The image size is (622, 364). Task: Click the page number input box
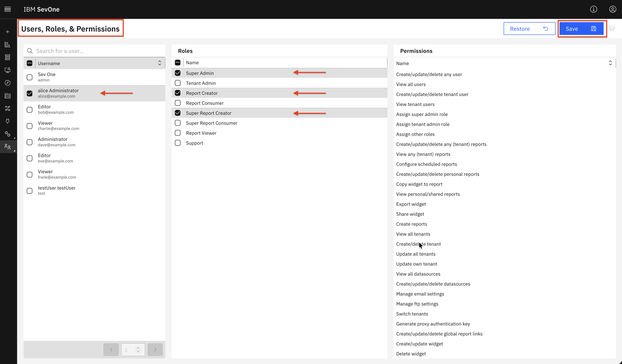click(133, 349)
